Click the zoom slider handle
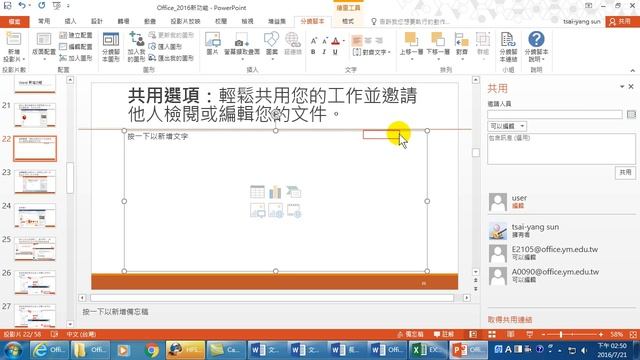 [561, 334]
